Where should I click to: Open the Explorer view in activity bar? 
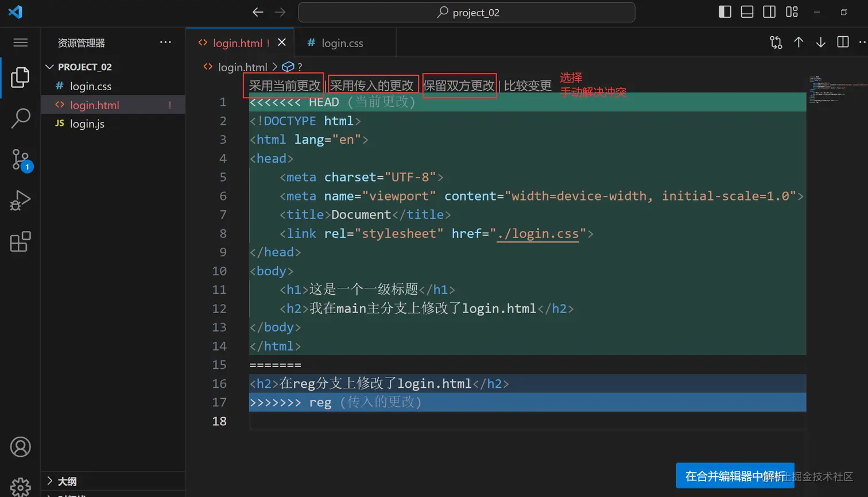tap(20, 77)
